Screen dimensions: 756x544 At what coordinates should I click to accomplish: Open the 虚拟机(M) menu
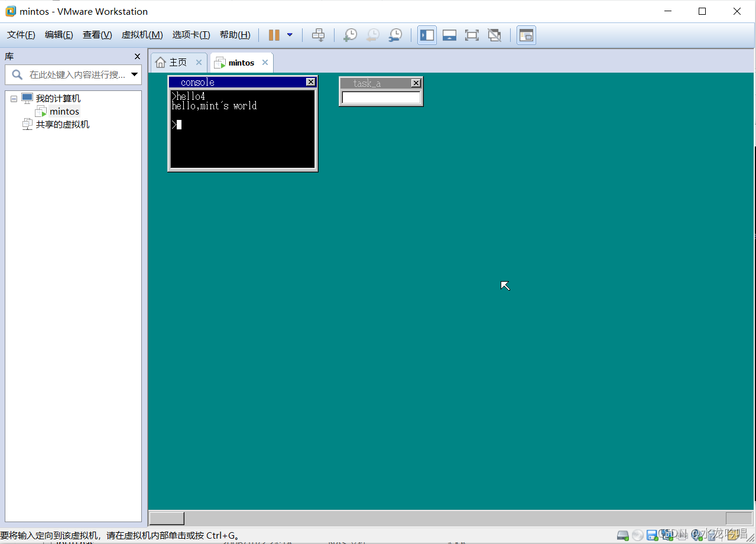(142, 35)
